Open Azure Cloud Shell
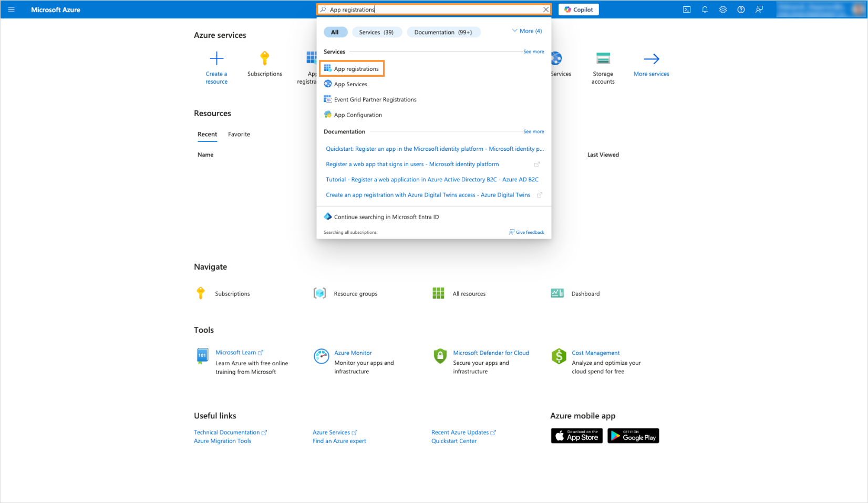 point(687,9)
